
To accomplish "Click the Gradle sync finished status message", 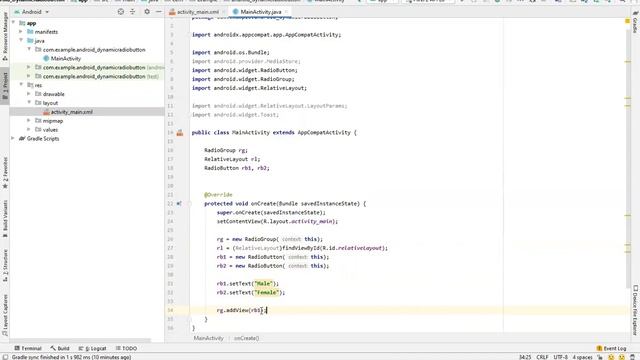I will 71,357.
